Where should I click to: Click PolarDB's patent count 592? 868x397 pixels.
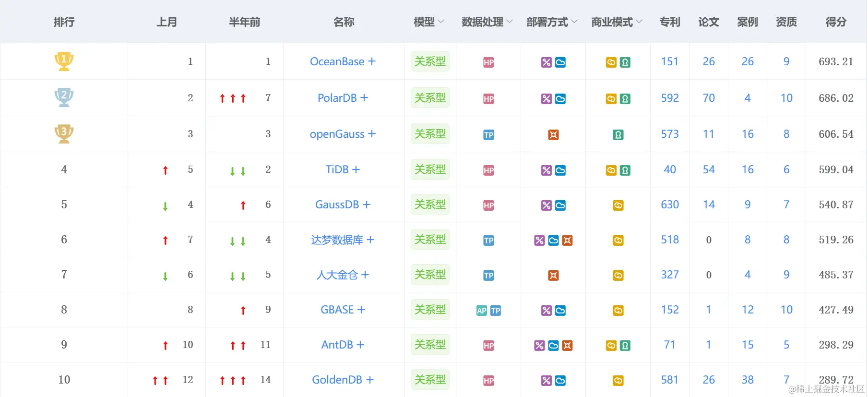pos(670,98)
